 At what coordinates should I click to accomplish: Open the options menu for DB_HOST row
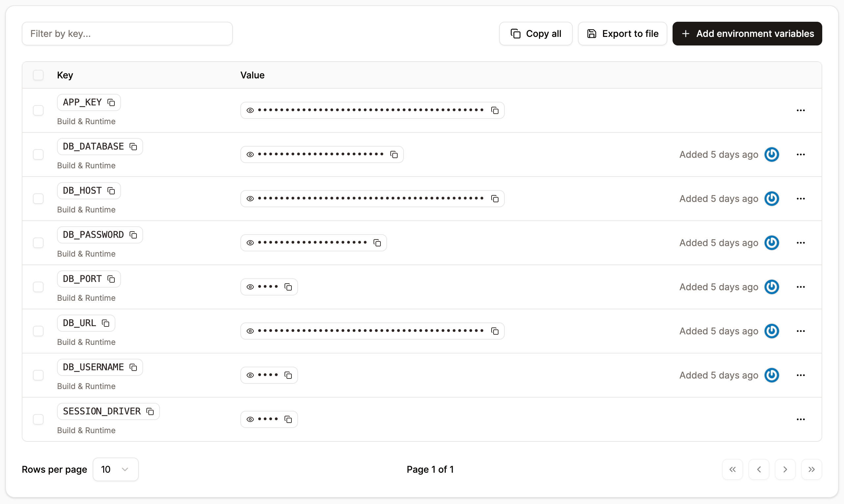[x=801, y=198]
